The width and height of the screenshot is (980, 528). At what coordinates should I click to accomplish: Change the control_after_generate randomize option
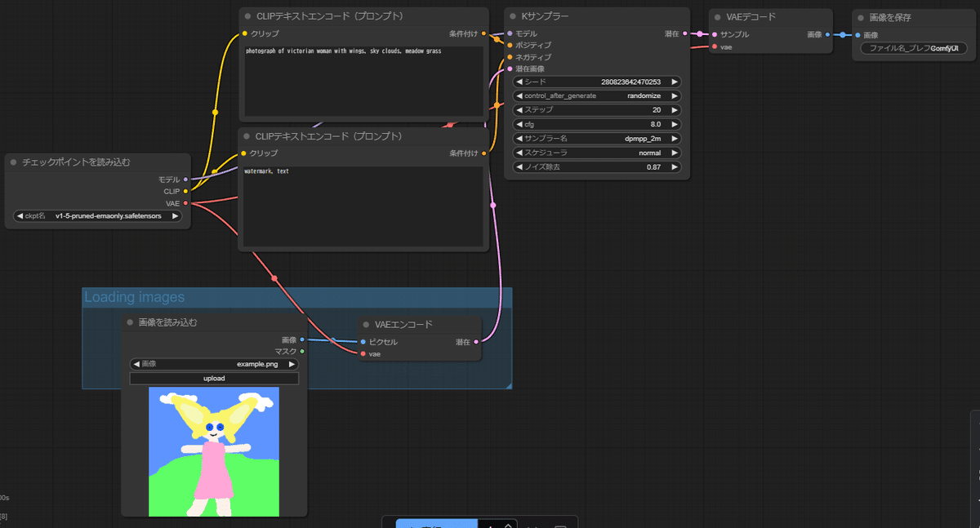[596, 95]
